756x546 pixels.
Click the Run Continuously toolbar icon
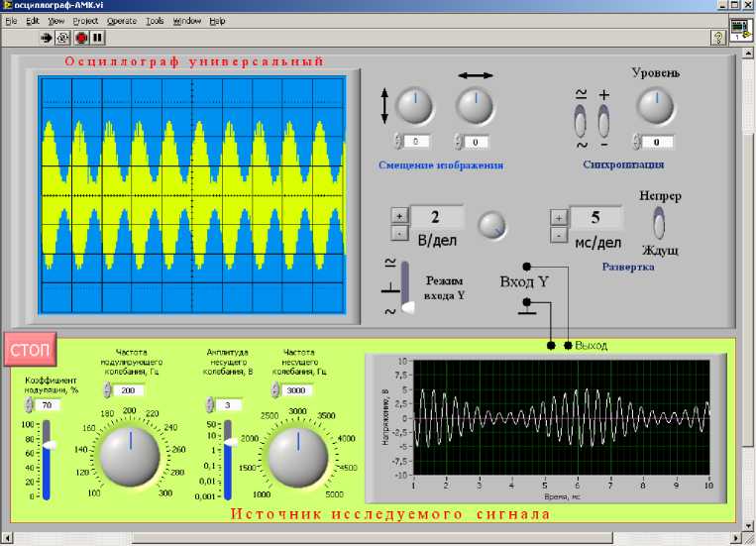pos(62,38)
